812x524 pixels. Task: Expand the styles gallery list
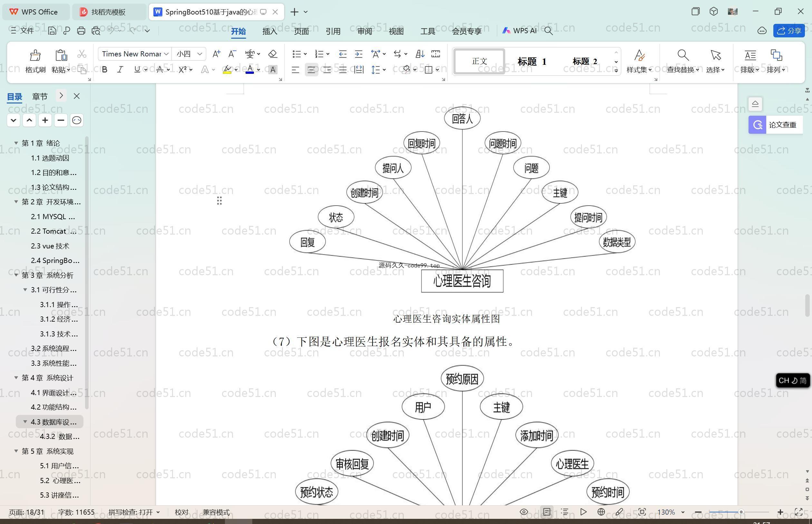[x=616, y=71]
